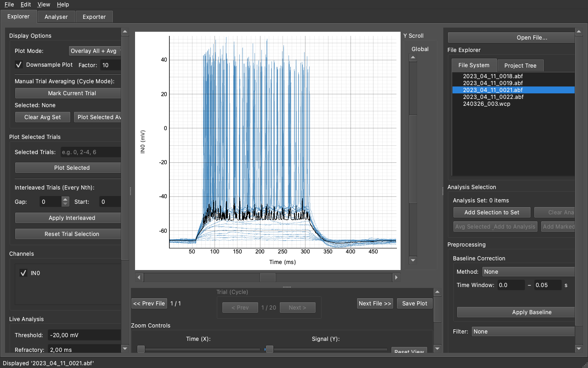
Task: Open the Plot Mode dropdown
Action: click(x=95, y=51)
